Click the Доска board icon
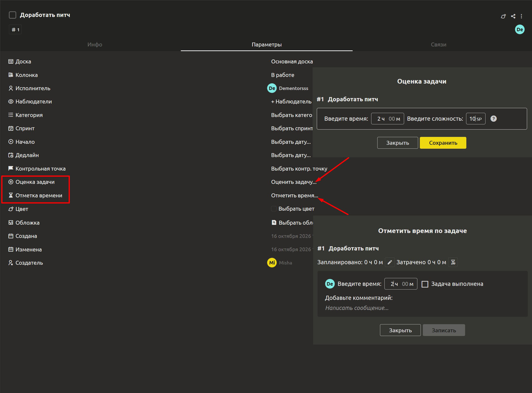 (11, 61)
